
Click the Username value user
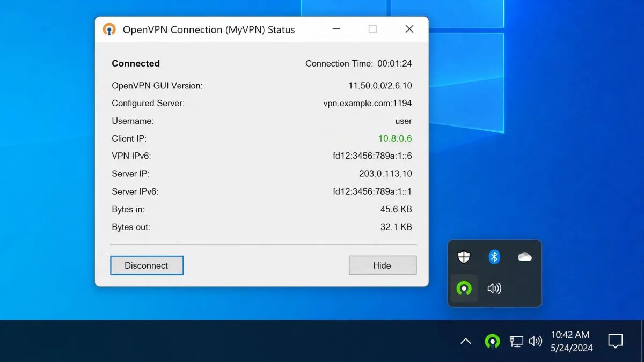tap(403, 121)
